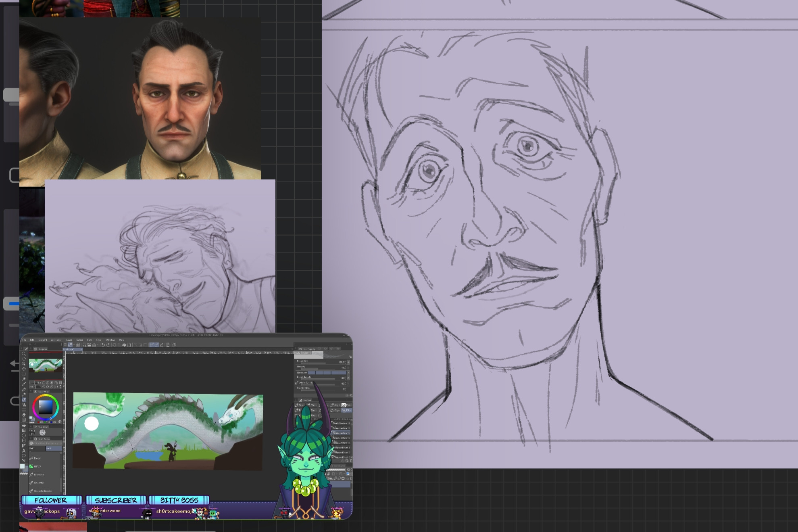Select the transparent color checker swatch

click(24, 474)
